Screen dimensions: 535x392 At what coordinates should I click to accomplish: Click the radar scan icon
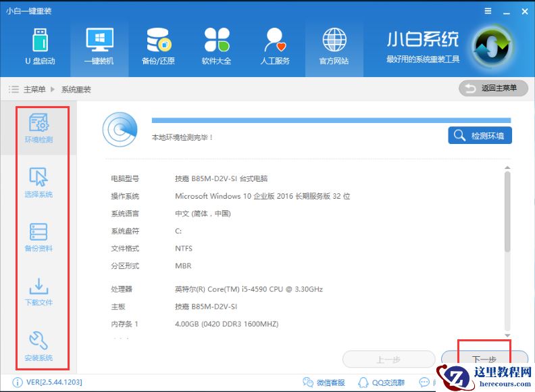pos(120,129)
